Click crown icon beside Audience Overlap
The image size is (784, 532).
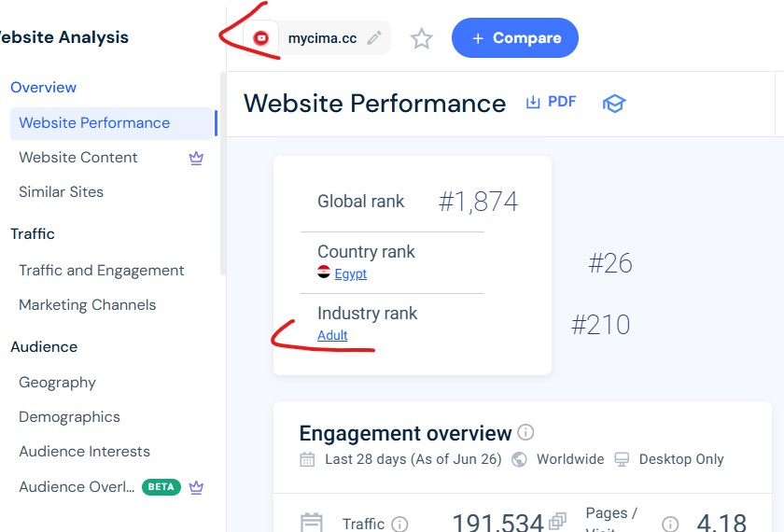pos(196,487)
